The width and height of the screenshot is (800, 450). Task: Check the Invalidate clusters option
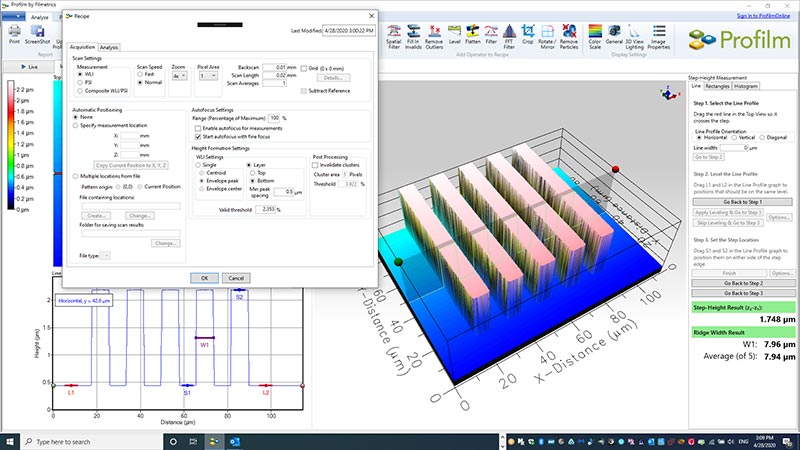click(x=317, y=165)
